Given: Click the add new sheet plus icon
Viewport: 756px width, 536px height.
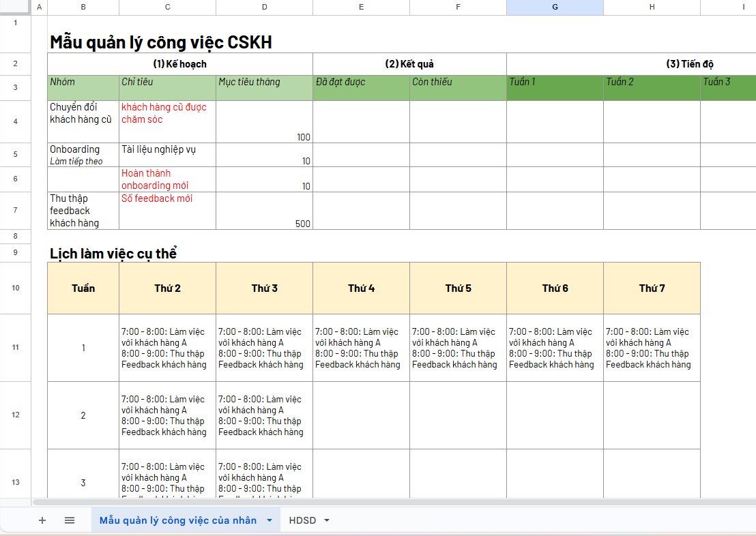Looking at the screenshot, I should pos(42,520).
